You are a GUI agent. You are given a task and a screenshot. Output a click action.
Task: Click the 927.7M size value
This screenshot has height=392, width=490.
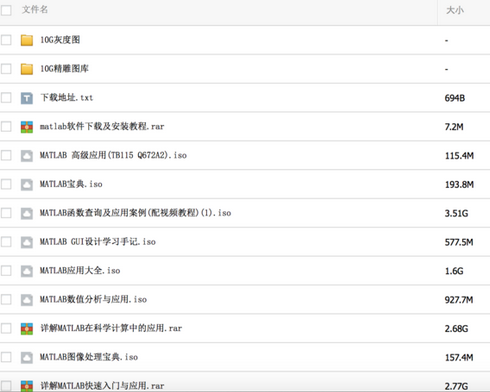459,300
